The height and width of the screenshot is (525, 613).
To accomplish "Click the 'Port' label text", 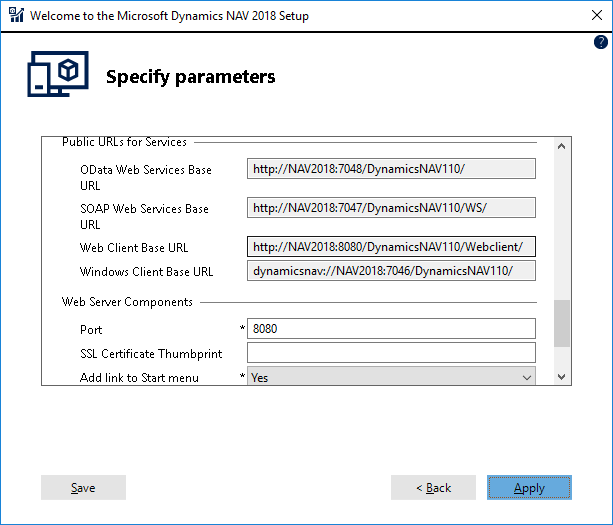I will tap(91, 330).
